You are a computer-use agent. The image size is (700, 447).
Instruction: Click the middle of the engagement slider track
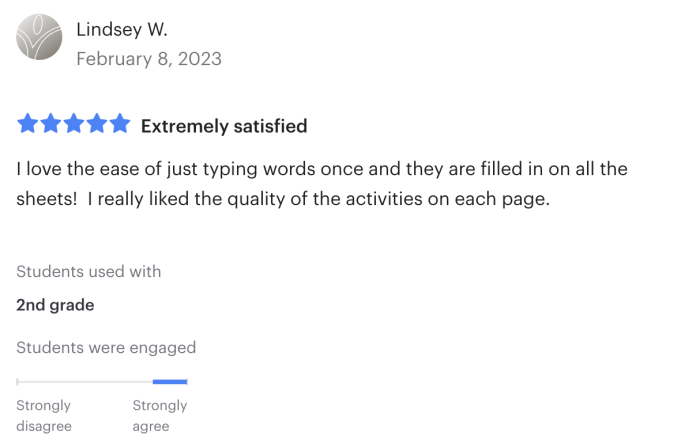tap(102, 381)
